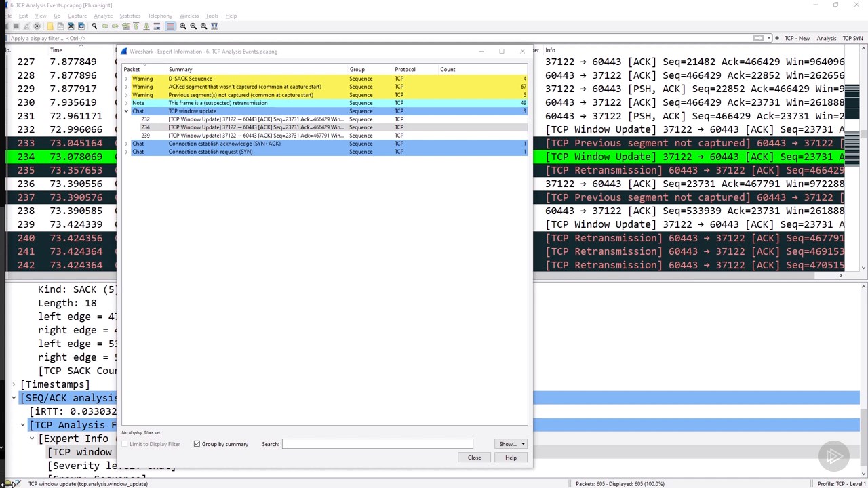This screenshot has width=868, height=488.
Task: Click the apply filter arrow button
Action: point(758,38)
